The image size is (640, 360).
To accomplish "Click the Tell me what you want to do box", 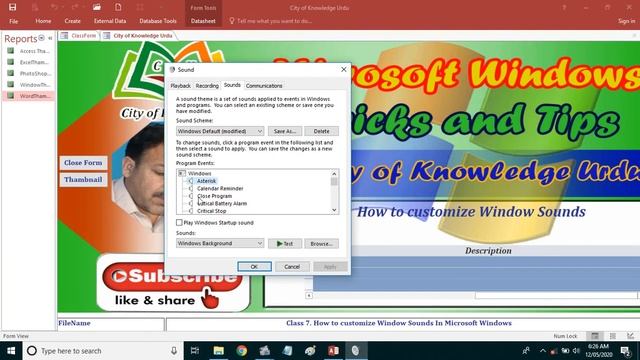I will coord(274,21).
